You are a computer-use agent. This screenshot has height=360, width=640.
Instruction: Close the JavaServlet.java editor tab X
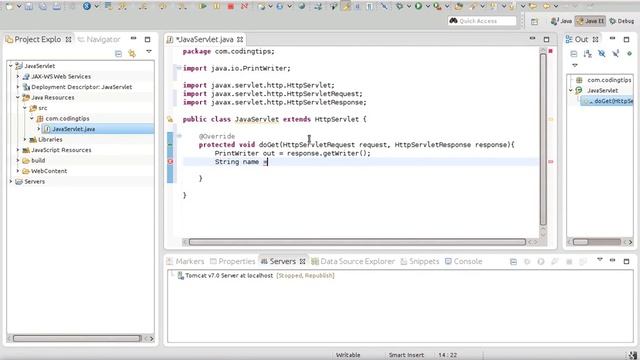point(240,40)
